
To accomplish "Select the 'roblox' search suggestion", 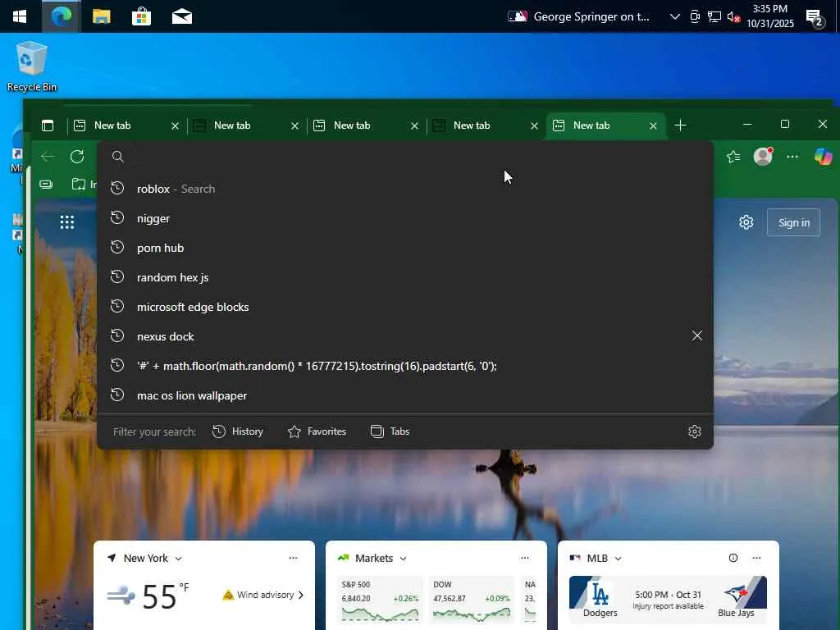I will tap(405, 189).
